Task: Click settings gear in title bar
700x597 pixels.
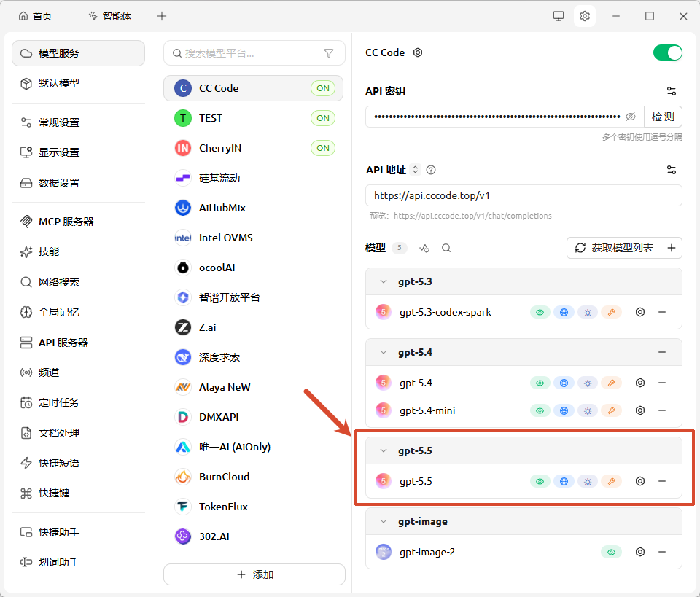Action: [584, 17]
